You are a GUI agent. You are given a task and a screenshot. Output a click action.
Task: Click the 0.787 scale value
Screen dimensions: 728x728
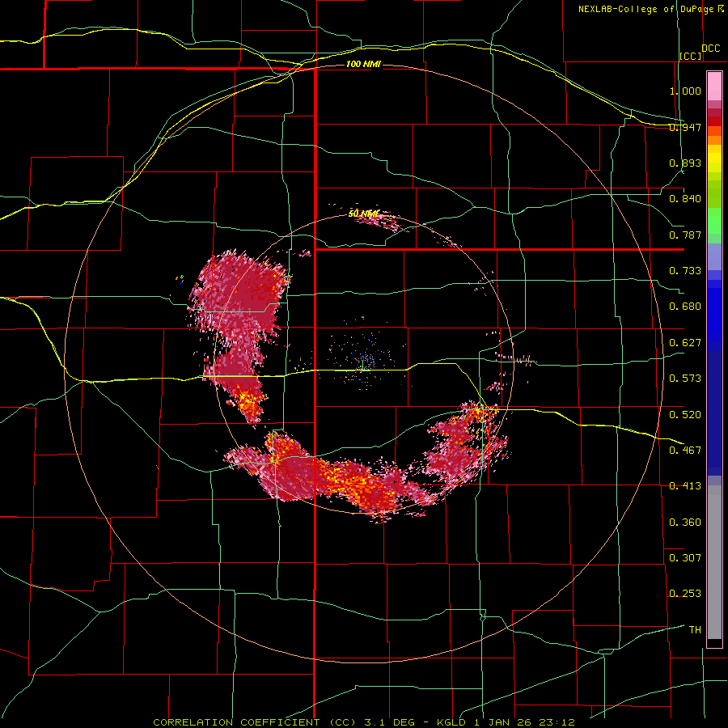685,235
